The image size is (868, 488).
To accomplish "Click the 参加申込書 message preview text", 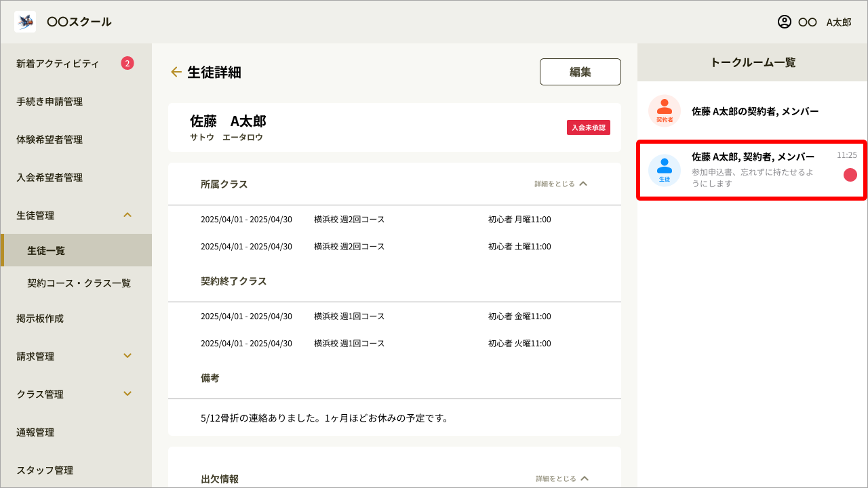I will [x=753, y=178].
